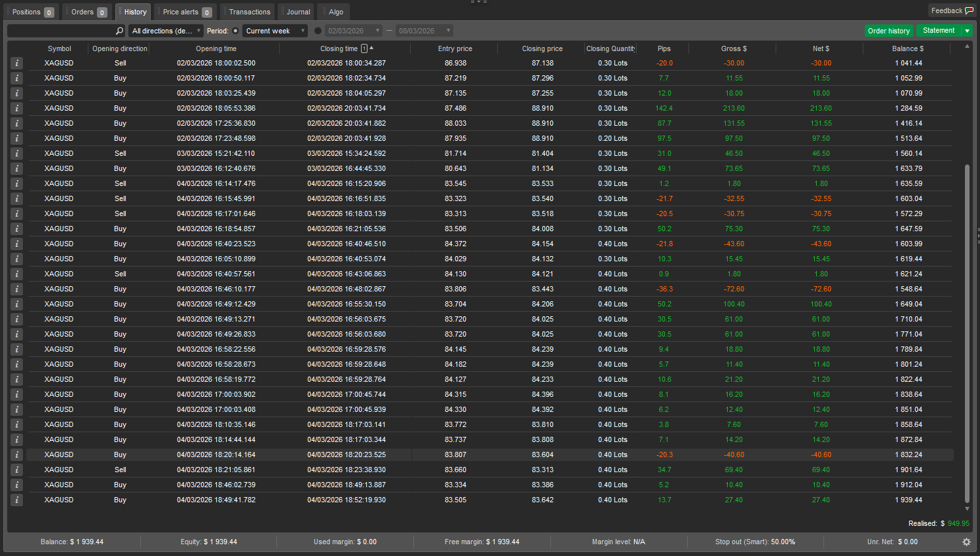Click the Order history button
Viewport: 980px width, 556px height.
coord(888,31)
